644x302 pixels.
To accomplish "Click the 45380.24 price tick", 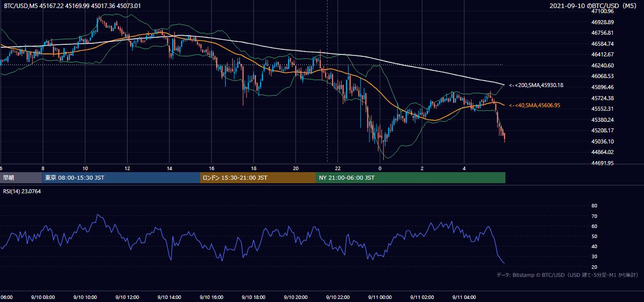I will point(602,120).
